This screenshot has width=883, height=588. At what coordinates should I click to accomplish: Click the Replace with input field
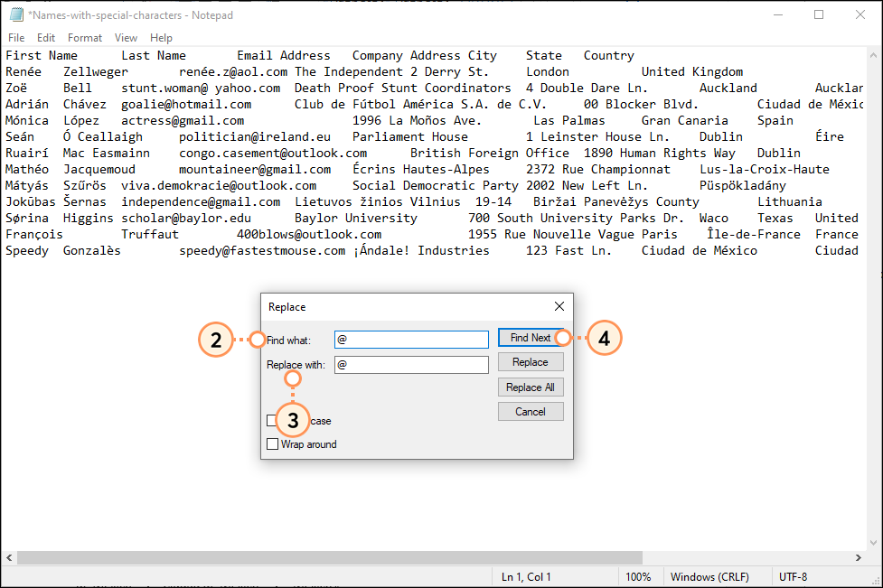click(411, 365)
